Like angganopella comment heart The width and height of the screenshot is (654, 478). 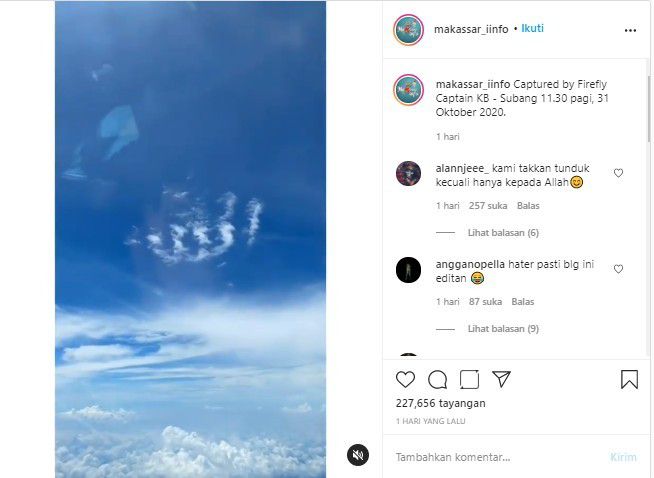click(618, 269)
